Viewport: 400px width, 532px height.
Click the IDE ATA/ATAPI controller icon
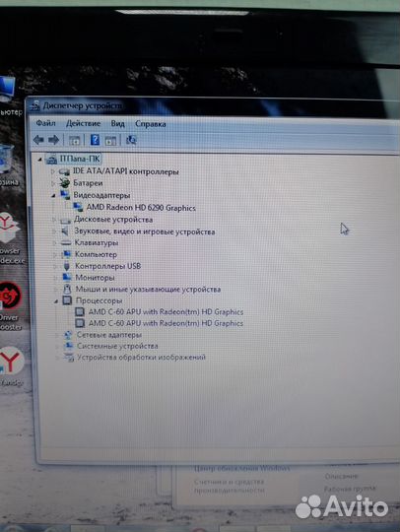point(64,171)
